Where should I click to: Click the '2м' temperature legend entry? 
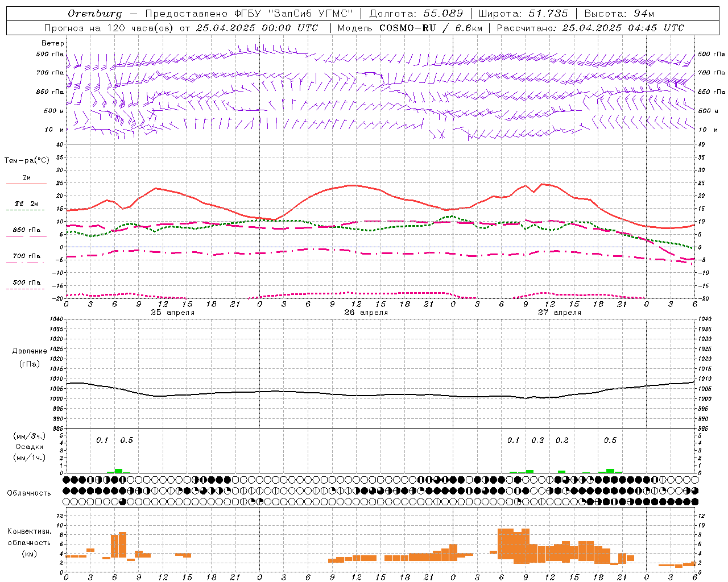(x=27, y=178)
